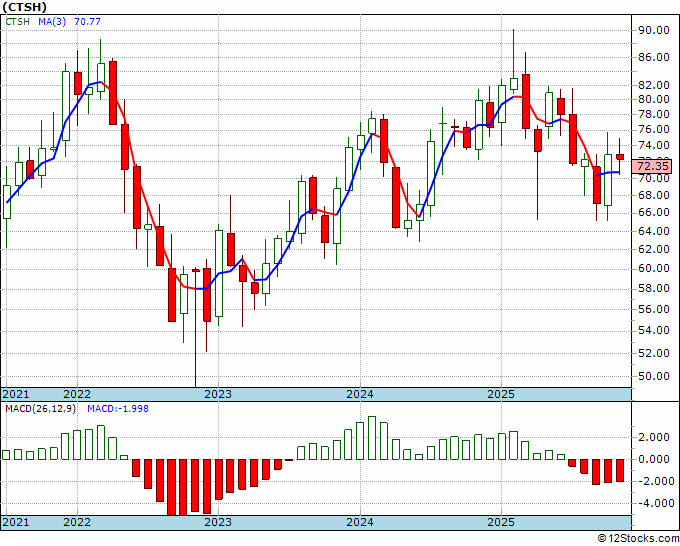Click the 70.00 price axis label
This screenshot has width=680, height=546.
coord(654,178)
